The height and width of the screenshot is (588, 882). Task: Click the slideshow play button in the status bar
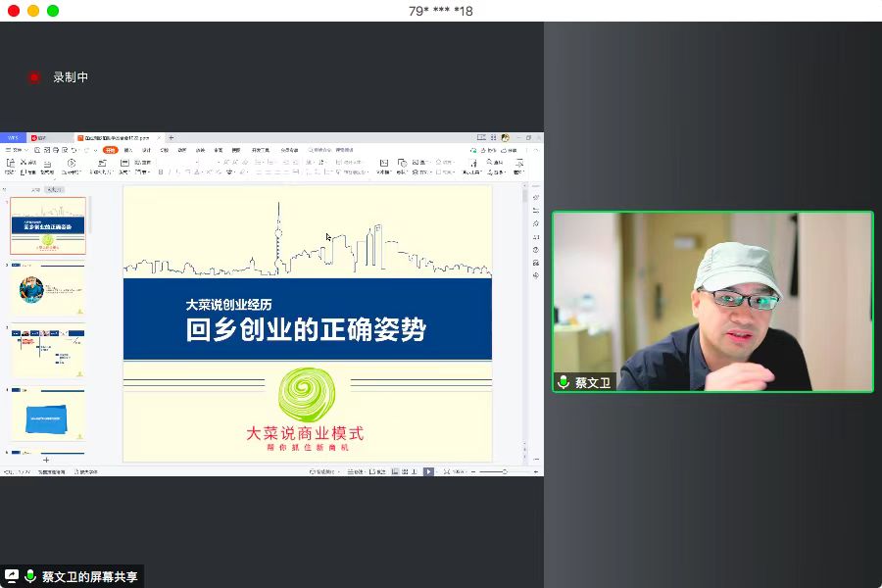point(428,471)
